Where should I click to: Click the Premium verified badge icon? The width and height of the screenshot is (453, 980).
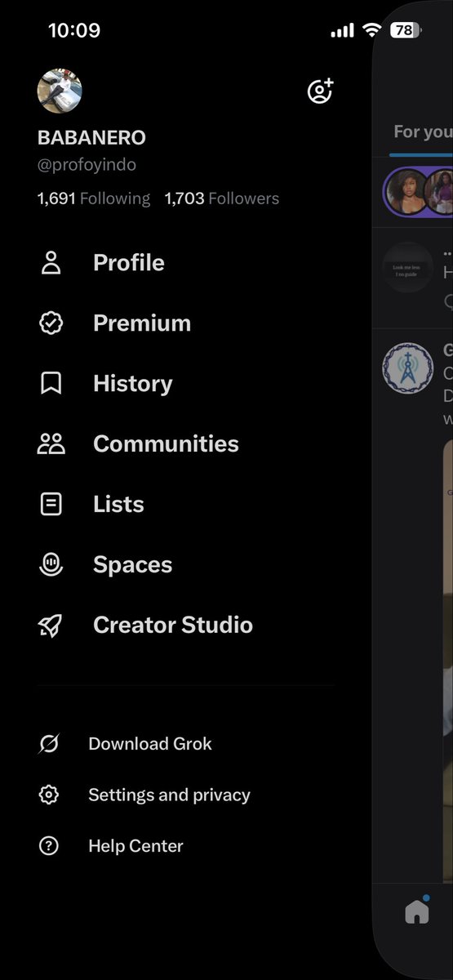point(51,323)
